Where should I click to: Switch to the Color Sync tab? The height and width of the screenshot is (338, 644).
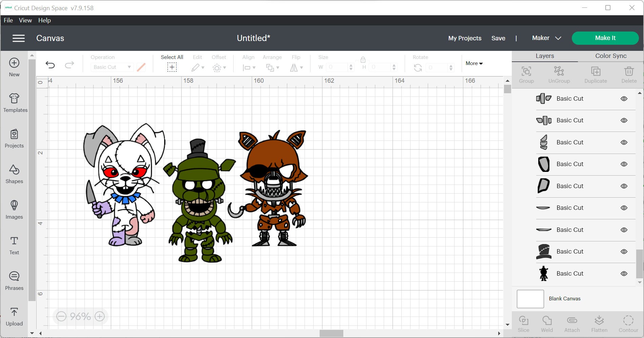coord(610,56)
